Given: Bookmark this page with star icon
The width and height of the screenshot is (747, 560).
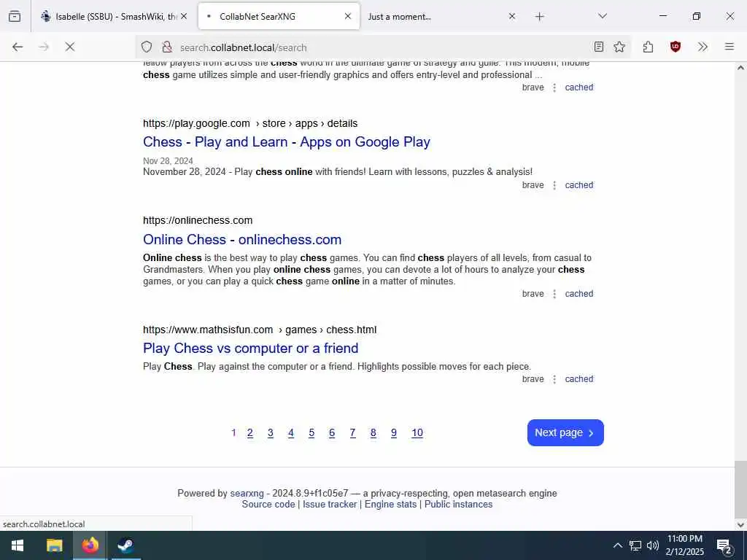Looking at the screenshot, I should 619,47.
